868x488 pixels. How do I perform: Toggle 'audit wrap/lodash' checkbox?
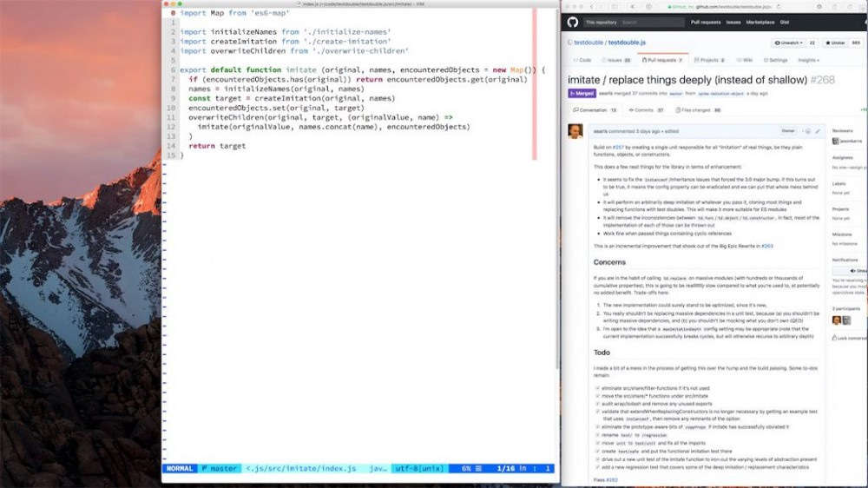597,404
